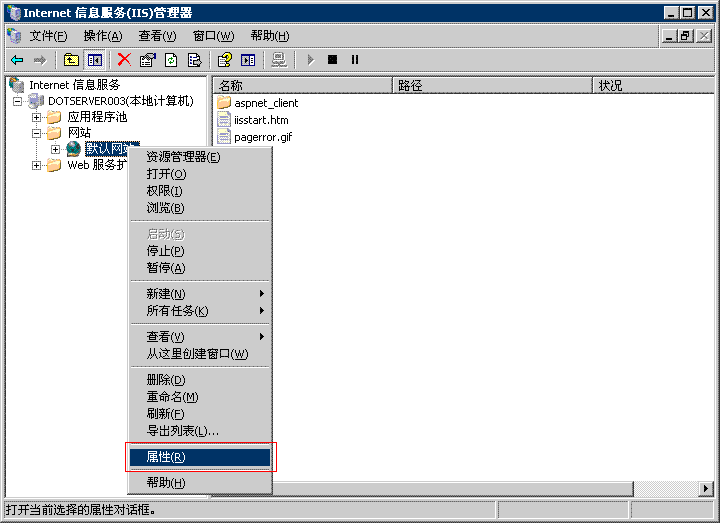Choose 帮助(H) at context menu bottom
The height and width of the screenshot is (523, 720).
(x=200, y=483)
